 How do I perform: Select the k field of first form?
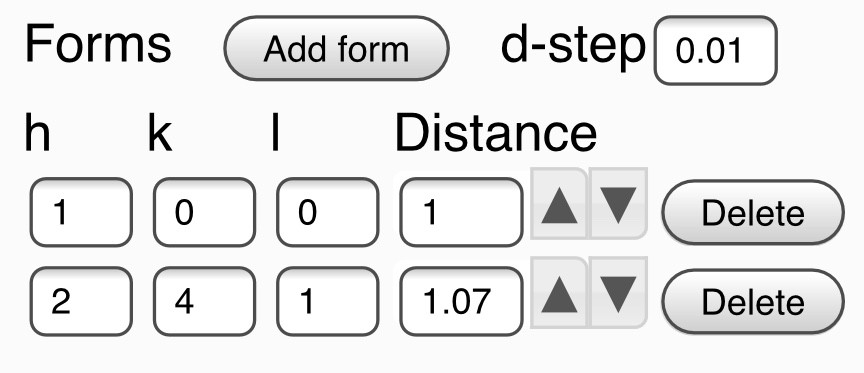tap(204, 212)
